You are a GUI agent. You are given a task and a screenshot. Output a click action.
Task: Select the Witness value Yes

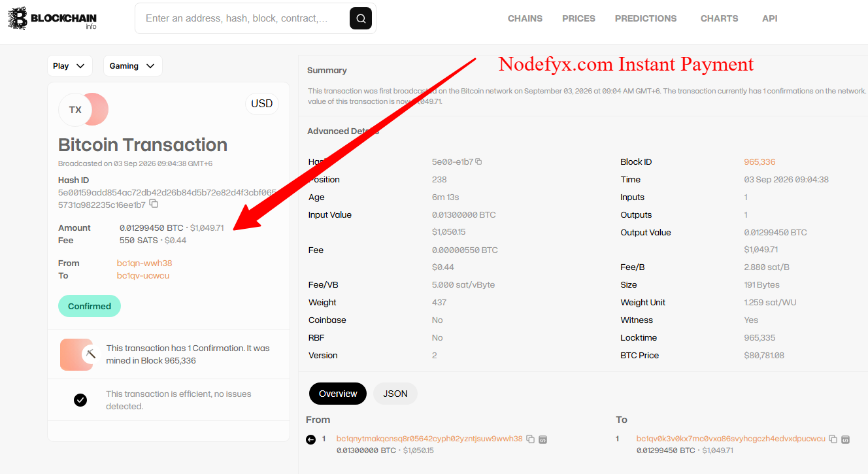coord(751,320)
